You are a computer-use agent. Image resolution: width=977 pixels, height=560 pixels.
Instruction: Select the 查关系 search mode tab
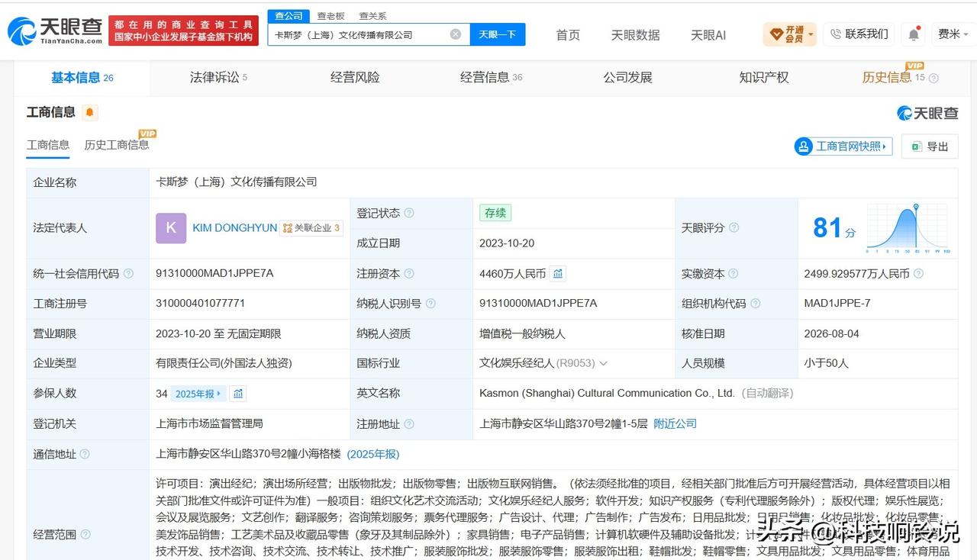pos(372,16)
